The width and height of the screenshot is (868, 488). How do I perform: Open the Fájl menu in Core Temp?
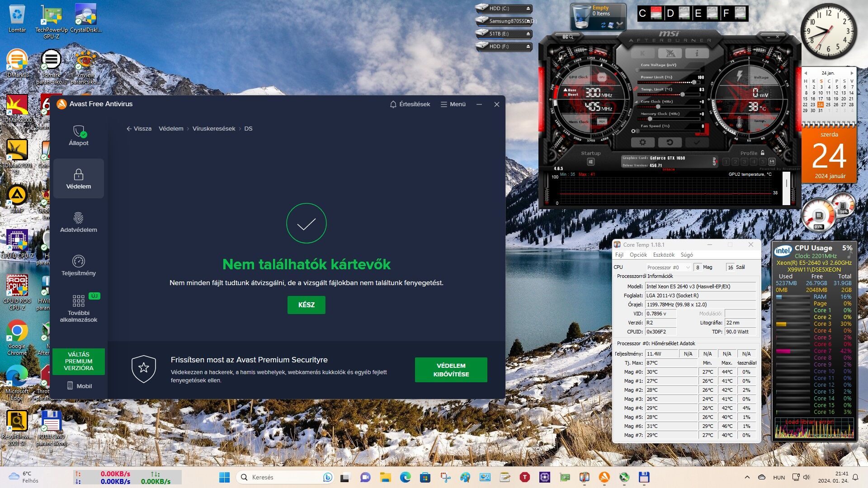[619, 255]
